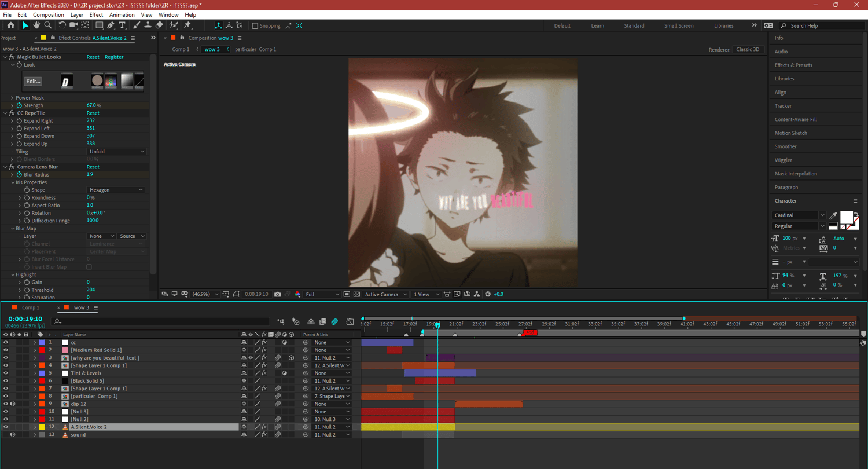
Task: Switch to Comp 1 timeline tab
Action: click(x=30, y=307)
